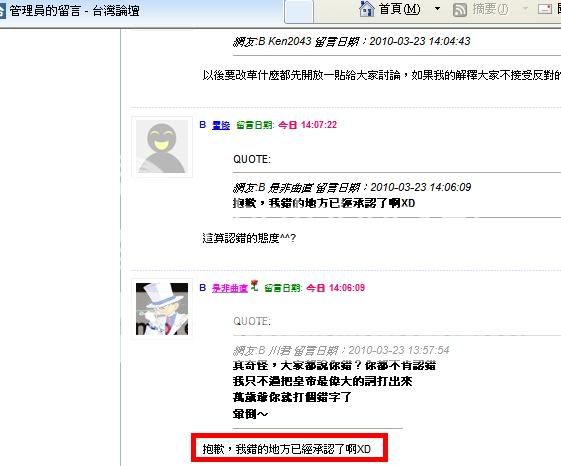The width and height of the screenshot is (561, 466).
Task: Click the timestamp 今日 14:06:09
Action: coord(336,288)
